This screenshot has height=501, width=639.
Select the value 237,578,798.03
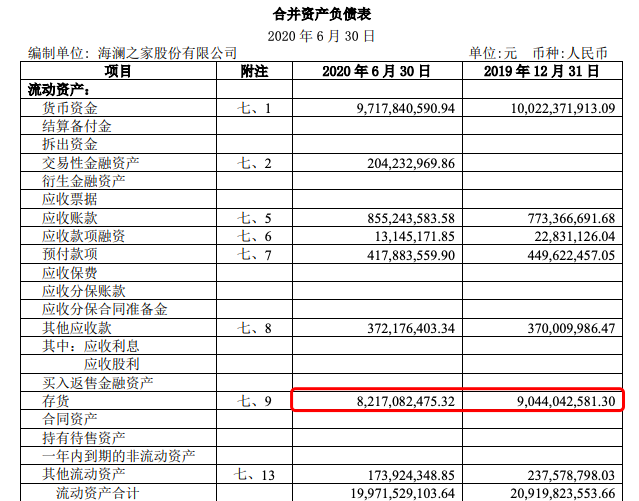coord(571,475)
